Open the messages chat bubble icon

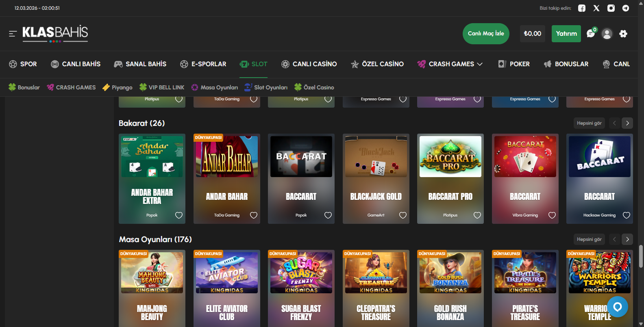(591, 34)
